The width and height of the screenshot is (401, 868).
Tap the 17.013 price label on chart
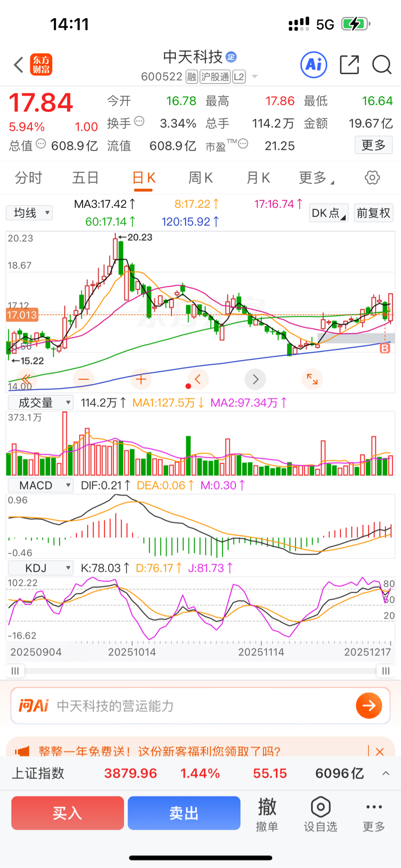[22, 315]
